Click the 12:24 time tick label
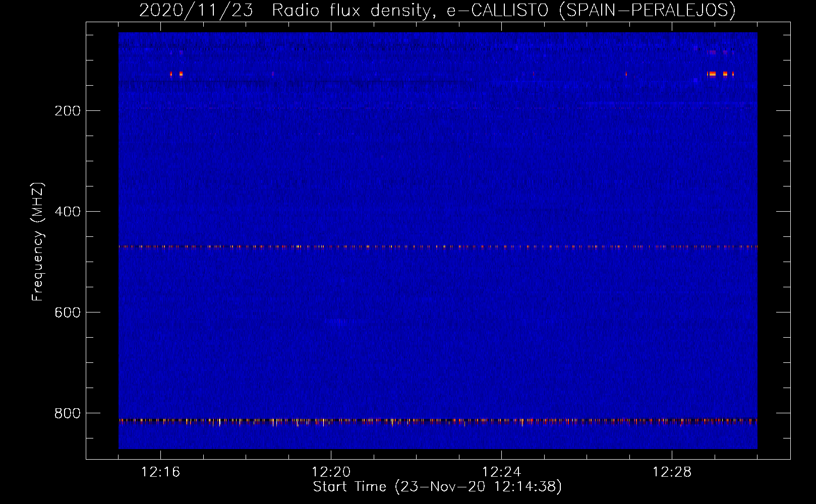 (502, 472)
